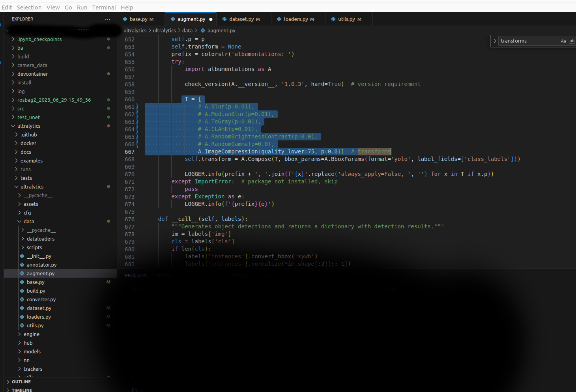This screenshot has width=576, height=392.
Task: Expand the Replace section of the find widget
Action: tap(495, 41)
